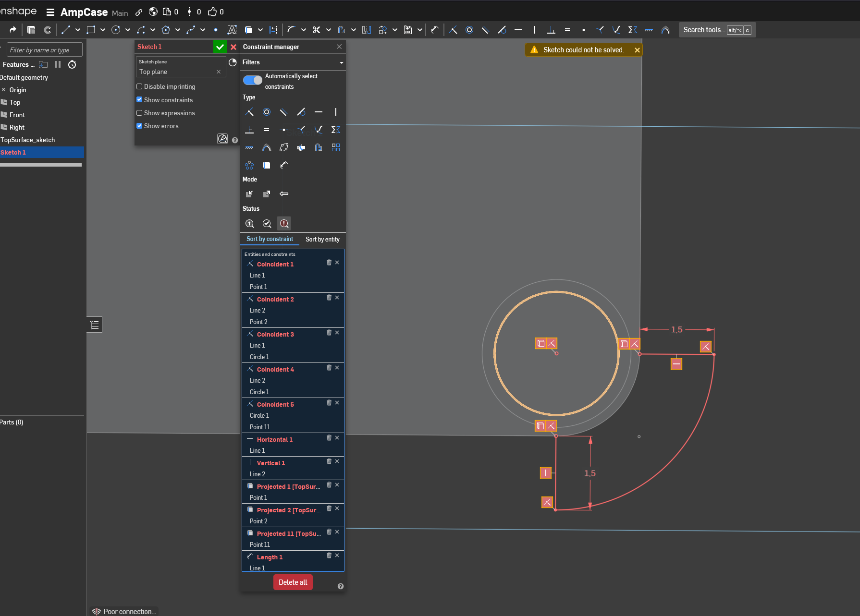Select the Text tool in the toolbar
This screenshot has height=616, width=860.
click(x=232, y=30)
